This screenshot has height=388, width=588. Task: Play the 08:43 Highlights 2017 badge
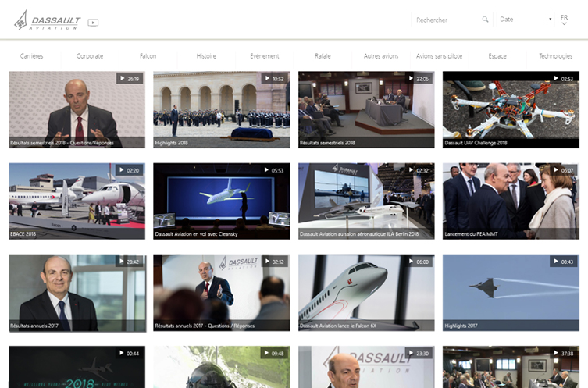coord(564,262)
